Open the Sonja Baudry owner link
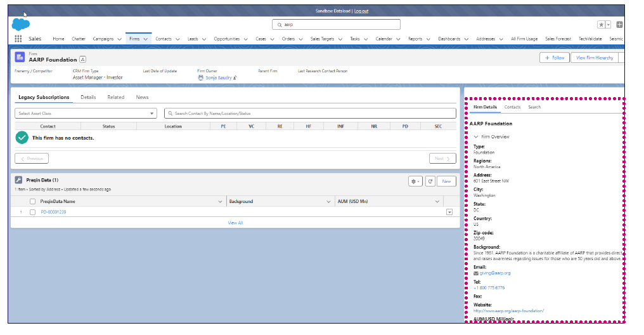This screenshot has width=644, height=335. [219, 77]
